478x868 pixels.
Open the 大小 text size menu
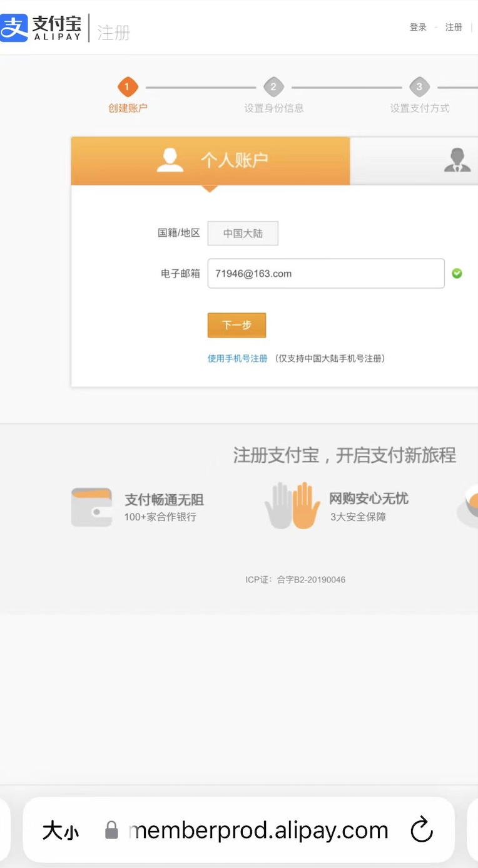click(x=61, y=831)
